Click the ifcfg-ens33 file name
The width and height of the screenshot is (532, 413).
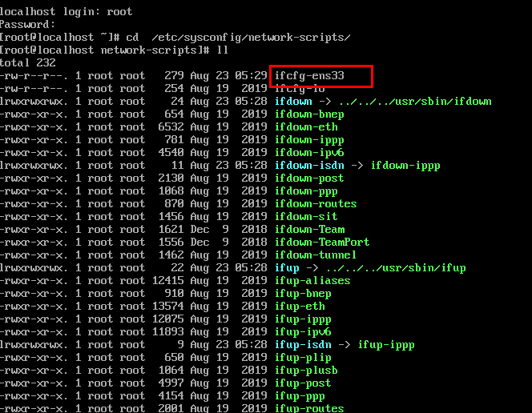point(309,76)
